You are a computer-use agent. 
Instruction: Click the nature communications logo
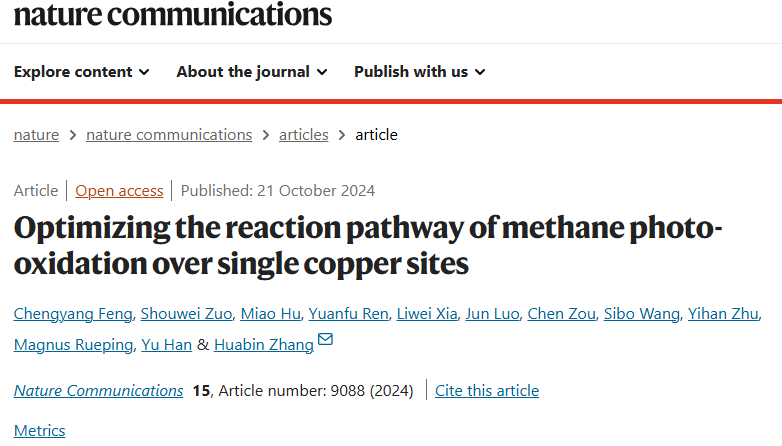(173, 14)
